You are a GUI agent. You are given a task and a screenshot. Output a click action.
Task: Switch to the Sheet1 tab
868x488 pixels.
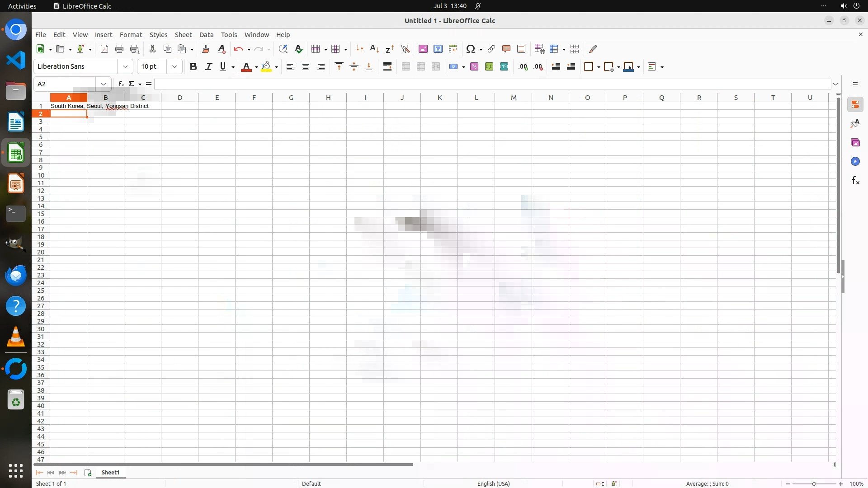pyautogui.click(x=110, y=473)
